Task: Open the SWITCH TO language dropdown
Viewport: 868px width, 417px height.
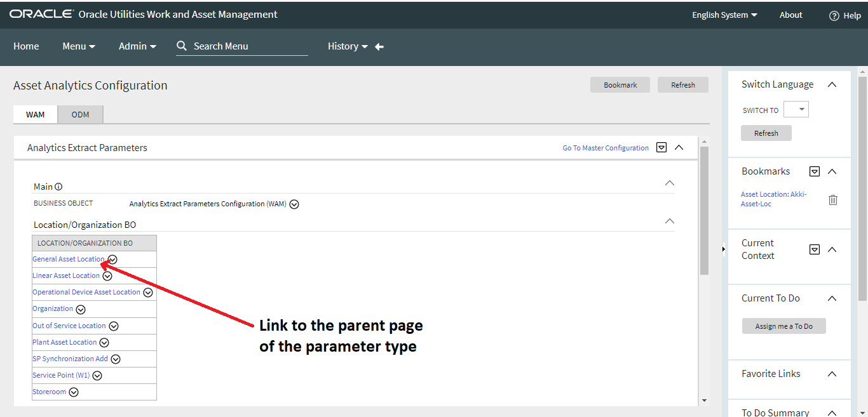Action: [796, 109]
